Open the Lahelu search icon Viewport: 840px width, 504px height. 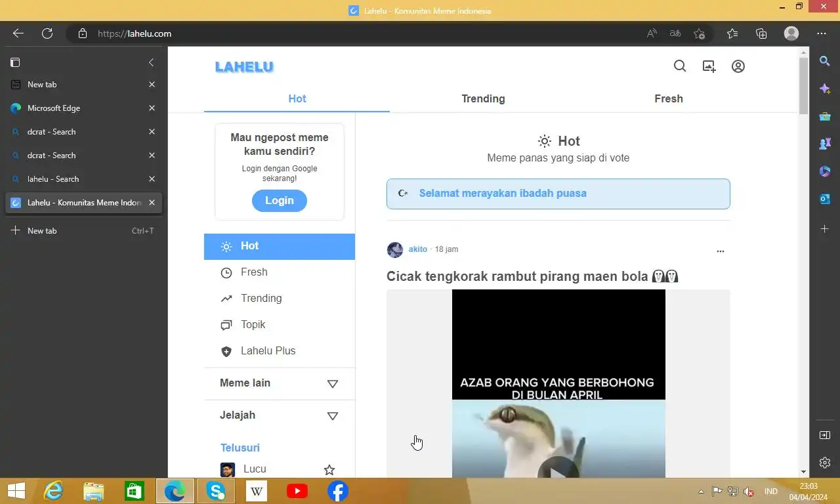[680, 66]
